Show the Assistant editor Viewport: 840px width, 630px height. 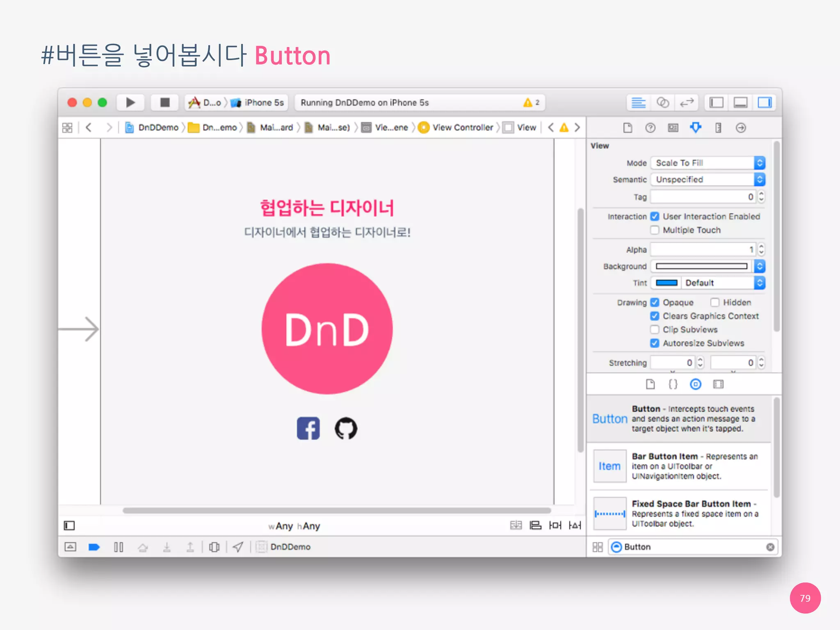(662, 103)
